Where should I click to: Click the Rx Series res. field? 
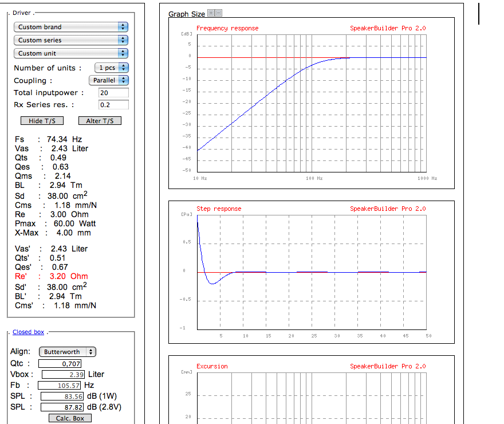113,105
